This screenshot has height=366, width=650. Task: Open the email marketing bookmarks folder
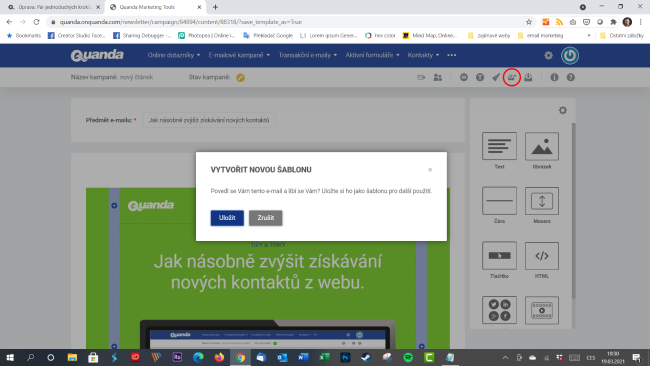pos(541,36)
